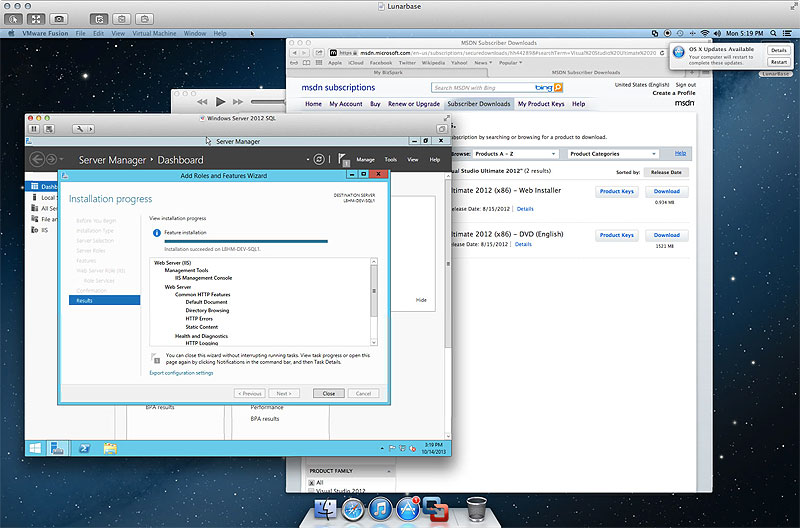Viewport: 800px width, 528px height.
Task: Open the Products A - Z dropdown
Action: 515,154
